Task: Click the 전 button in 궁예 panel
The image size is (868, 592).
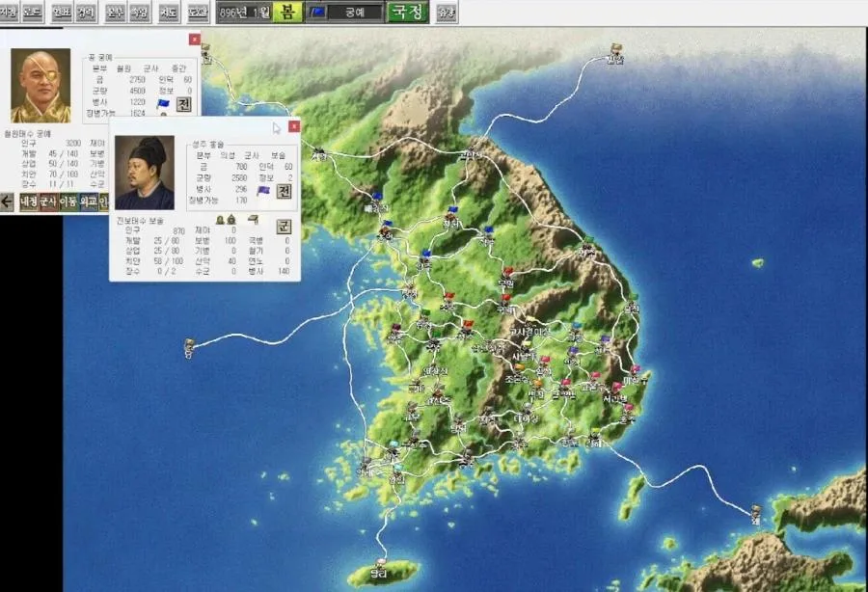Action: [183, 104]
